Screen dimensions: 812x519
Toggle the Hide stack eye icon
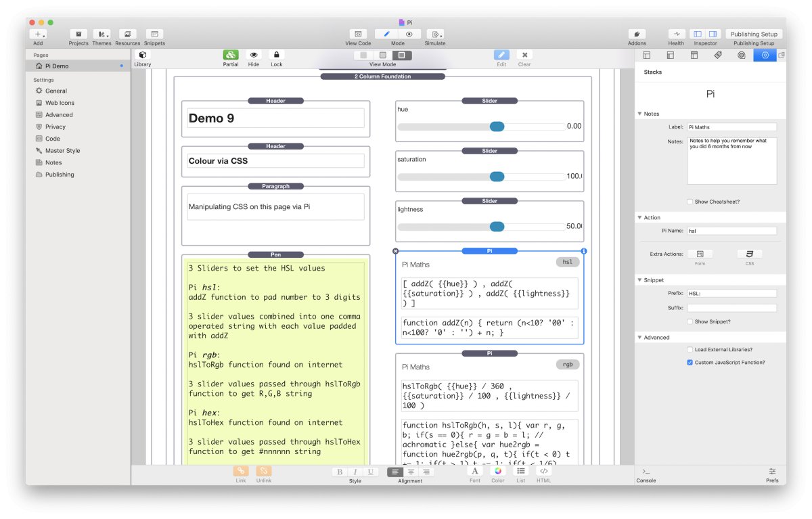tap(254, 55)
